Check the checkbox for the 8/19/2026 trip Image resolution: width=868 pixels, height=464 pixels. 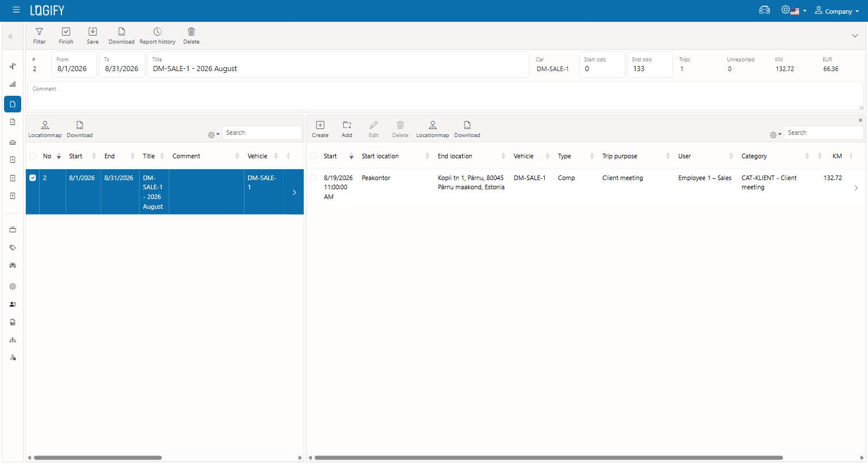coord(313,178)
